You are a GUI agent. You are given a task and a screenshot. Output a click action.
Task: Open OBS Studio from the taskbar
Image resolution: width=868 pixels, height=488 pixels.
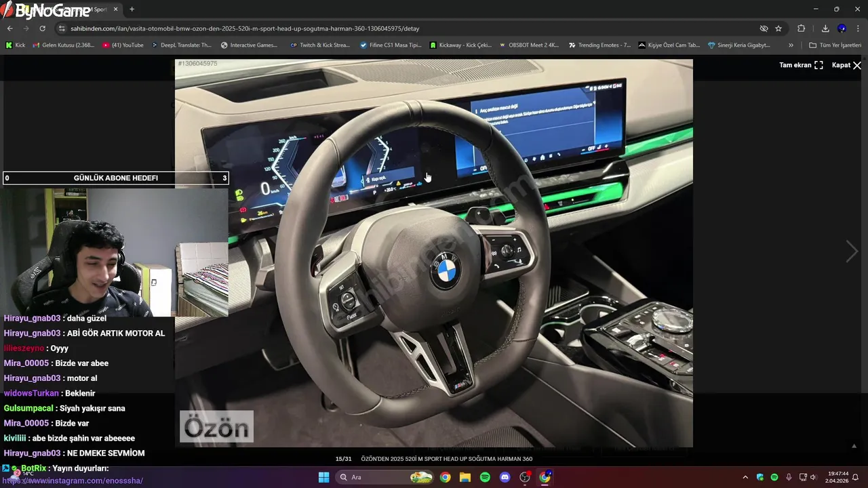coord(525,477)
